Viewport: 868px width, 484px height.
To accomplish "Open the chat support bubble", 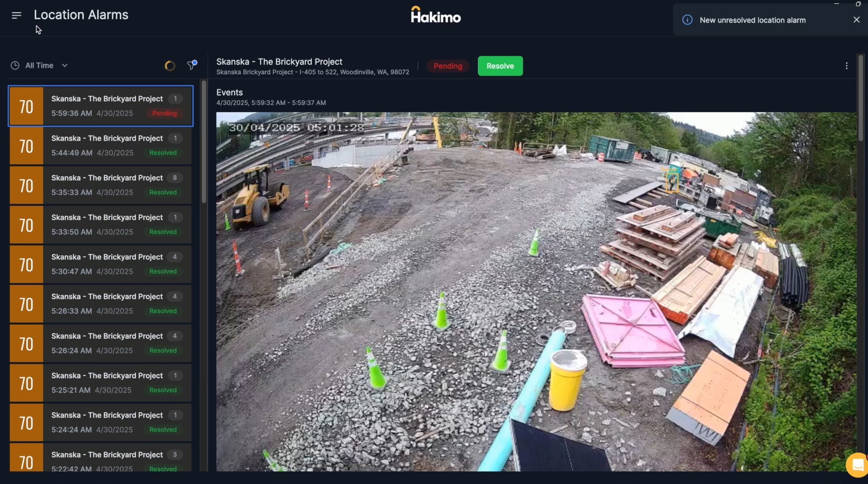I will (858, 464).
